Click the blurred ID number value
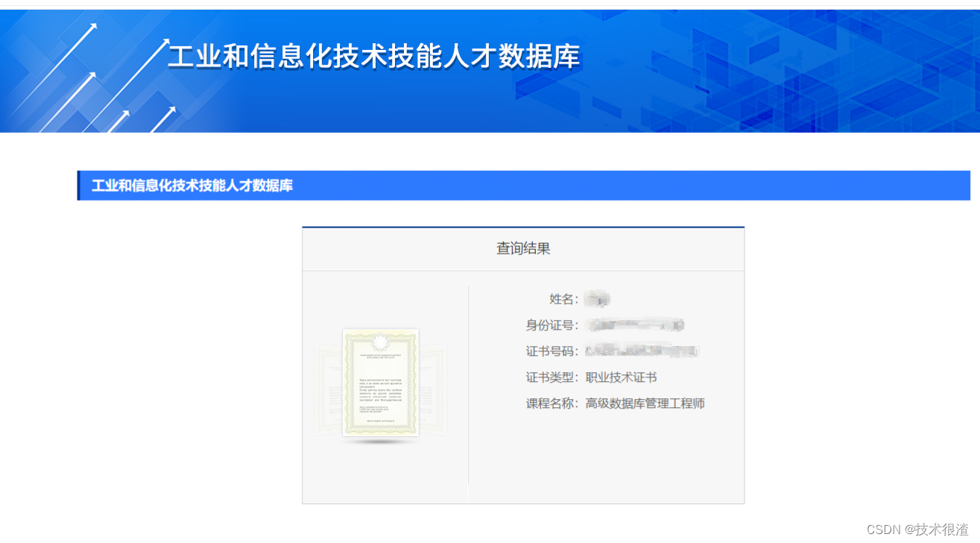Screen dimensions: 980x543 (x=634, y=325)
